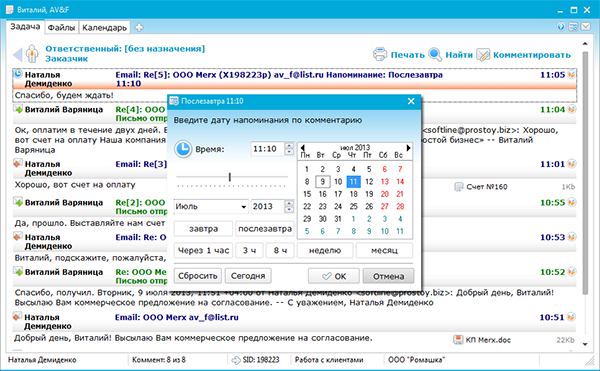Click the status icon next to 11:04
The width and height of the screenshot is (600, 371).
pyautogui.click(x=572, y=109)
